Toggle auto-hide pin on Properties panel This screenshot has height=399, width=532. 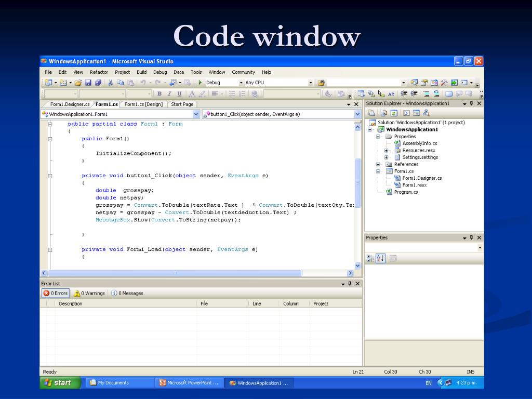pos(472,238)
